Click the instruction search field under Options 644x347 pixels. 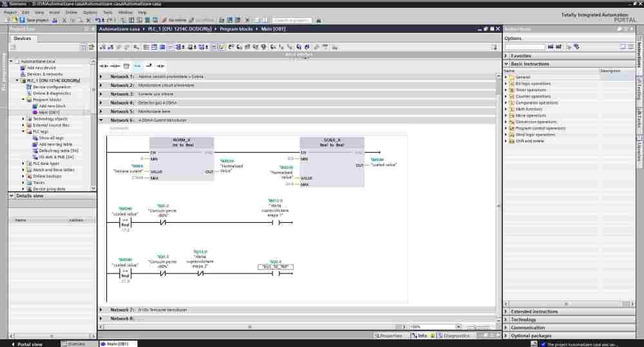(x=524, y=47)
